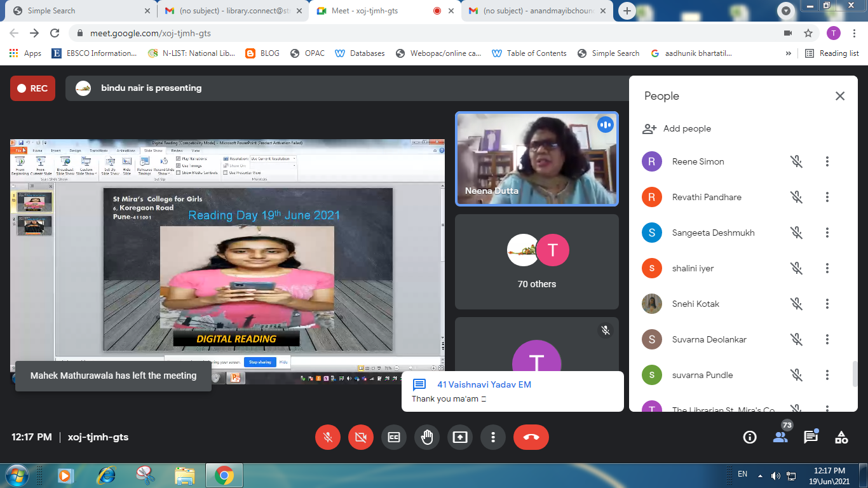This screenshot has height=488, width=868.
Task: Click the Add people icon
Action: pyautogui.click(x=649, y=128)
